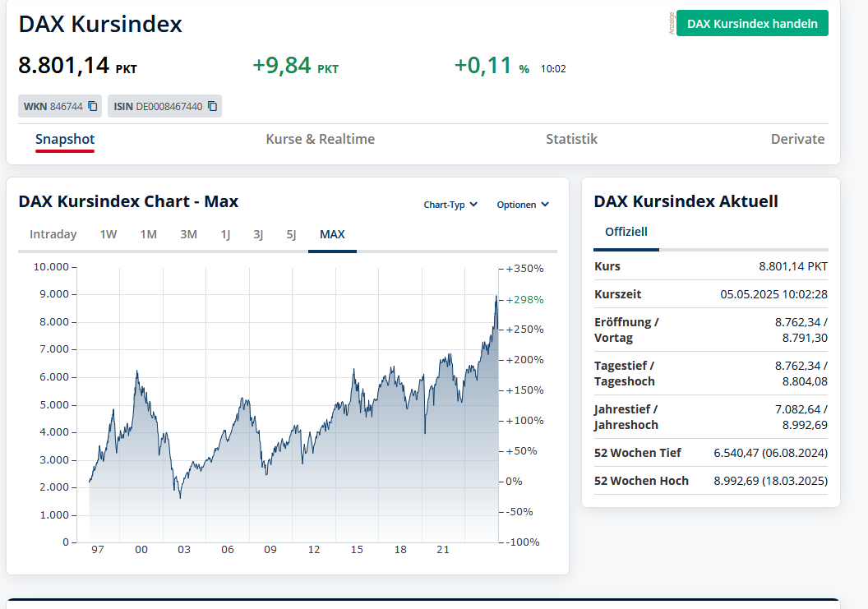Click the DAX Kursindex Aktuell heading
Viewport: 868px width, 609px height.
[x=686, y=201]
